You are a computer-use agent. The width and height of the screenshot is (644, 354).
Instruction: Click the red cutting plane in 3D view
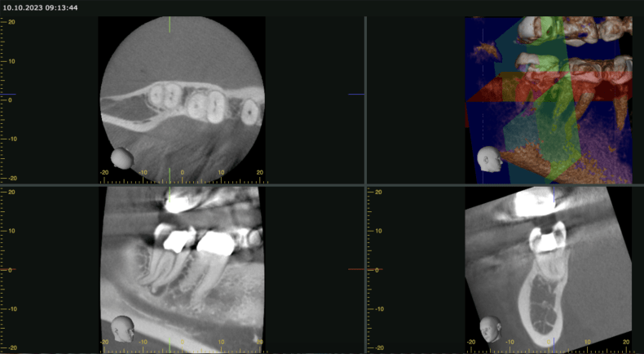click(549, 86)
